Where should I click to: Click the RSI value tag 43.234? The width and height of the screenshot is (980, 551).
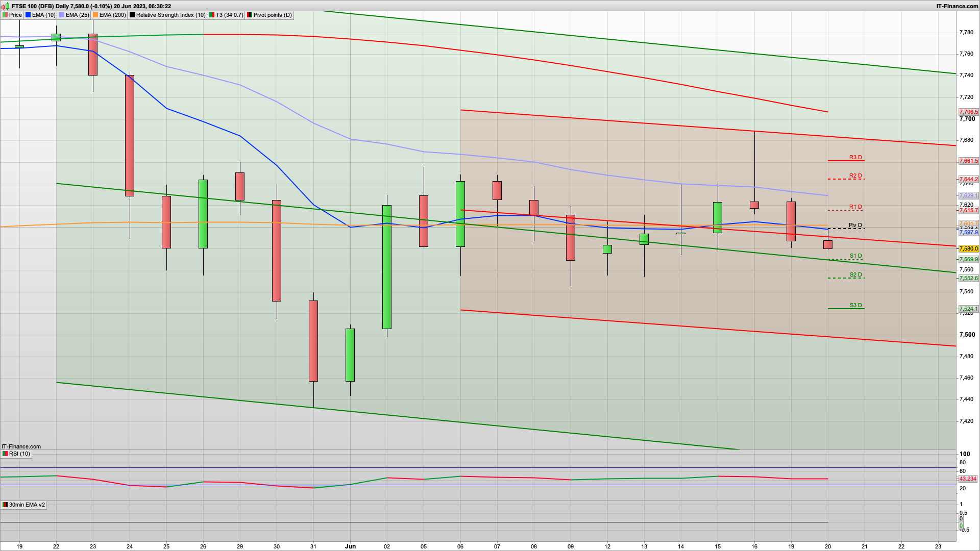(967, 479)
